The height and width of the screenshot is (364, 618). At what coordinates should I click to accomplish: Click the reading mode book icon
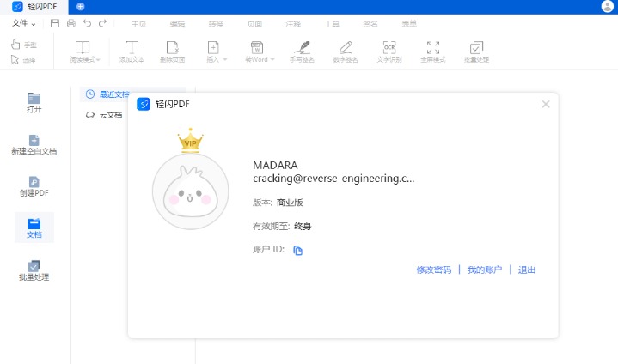click(x=83, y=47)
